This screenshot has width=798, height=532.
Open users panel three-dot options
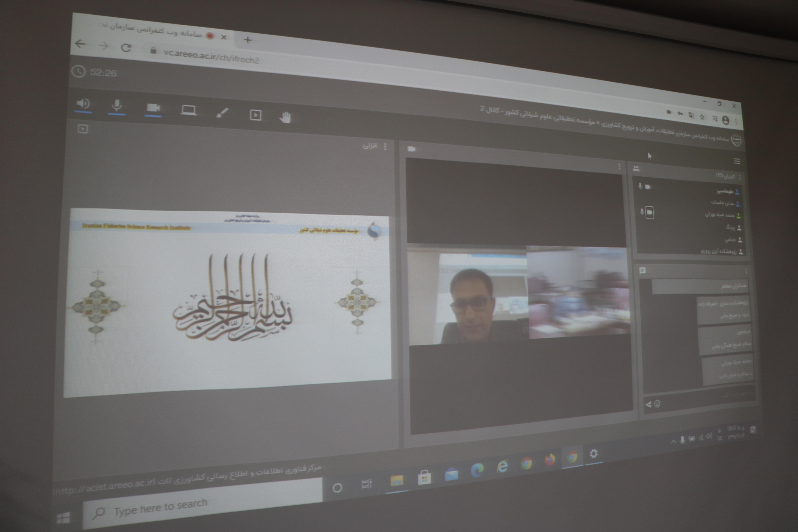click(x=740, y=177)
